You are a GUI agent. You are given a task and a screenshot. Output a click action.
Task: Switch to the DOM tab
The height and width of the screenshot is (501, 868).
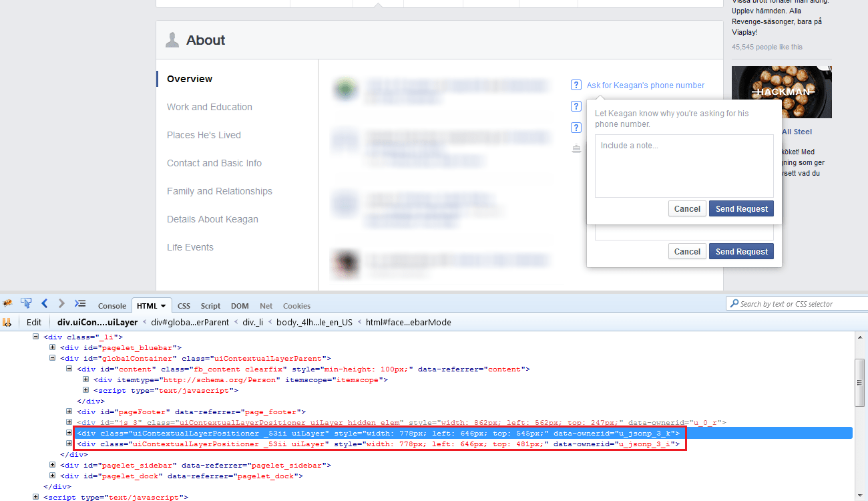click(240, 305)
